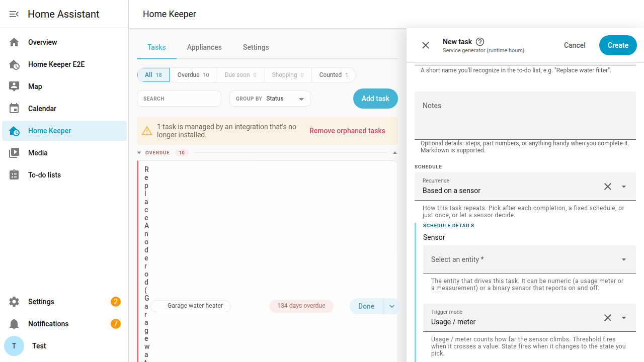644x362 pixels.
Task: Focus the Search tasks field
Action: pyautogui.click(x=179, y=99)
